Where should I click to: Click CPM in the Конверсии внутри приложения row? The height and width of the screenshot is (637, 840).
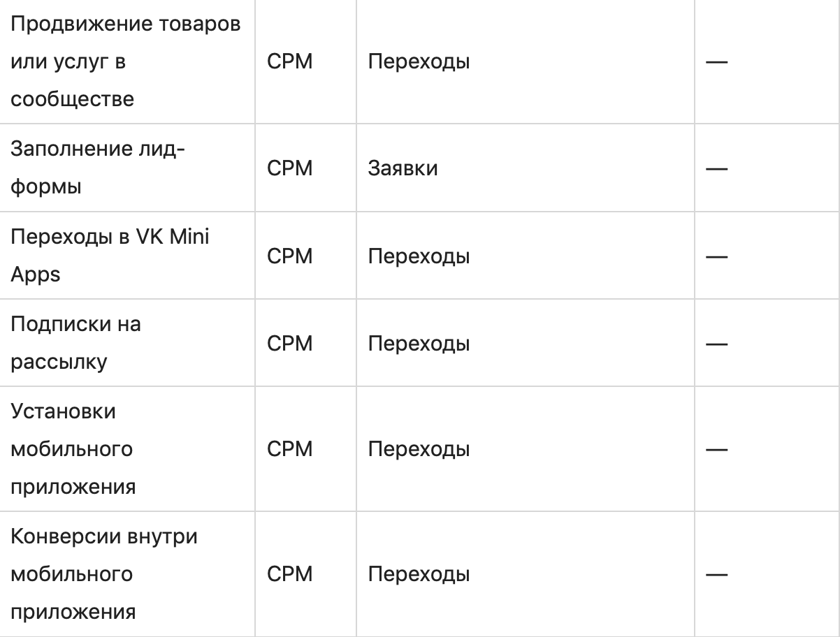click(x=289, y=575)
